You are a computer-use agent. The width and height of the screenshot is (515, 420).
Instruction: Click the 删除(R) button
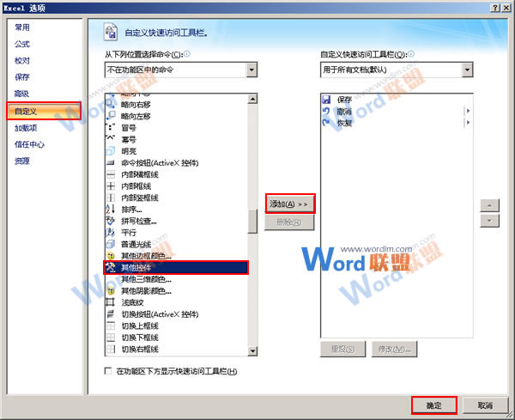click(x=289, y=222)
